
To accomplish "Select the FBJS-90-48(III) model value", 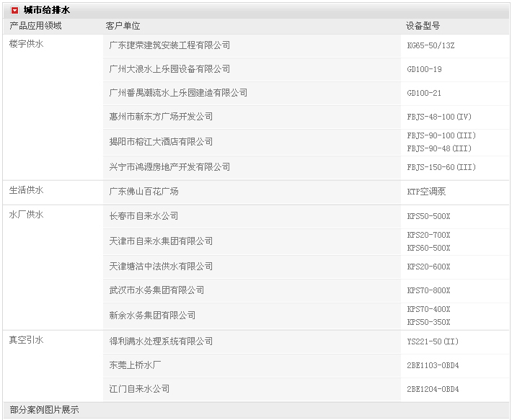I will pos(439,148).
